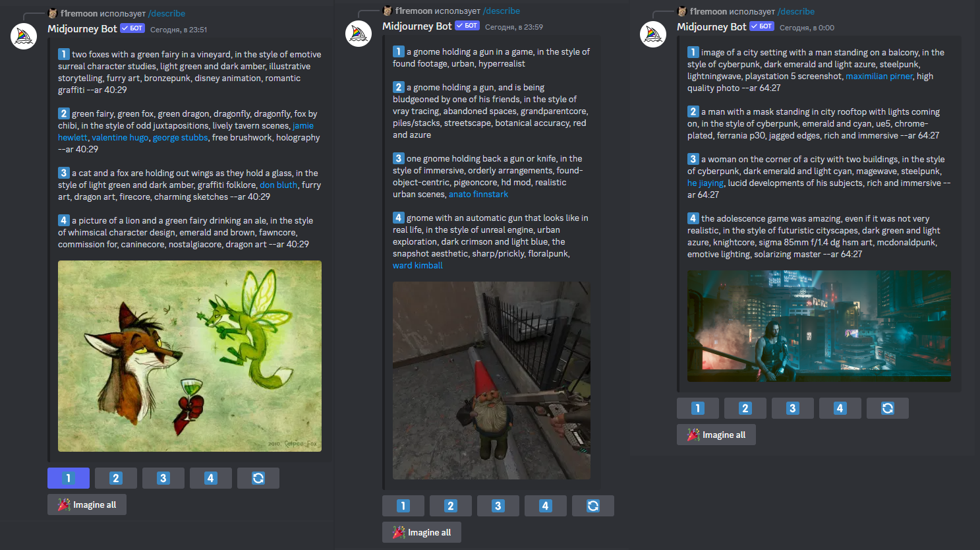Click f1remoon's small avatar above the cyberpunk message

(x=682, y=11)
